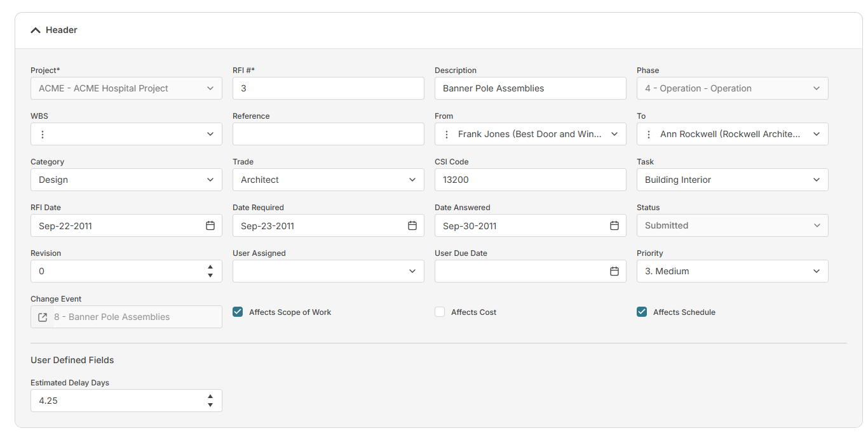The width and height of the screenshot is (868, 433).
Task: Open the User Due Date calendar icon
Action: [614, 271]
